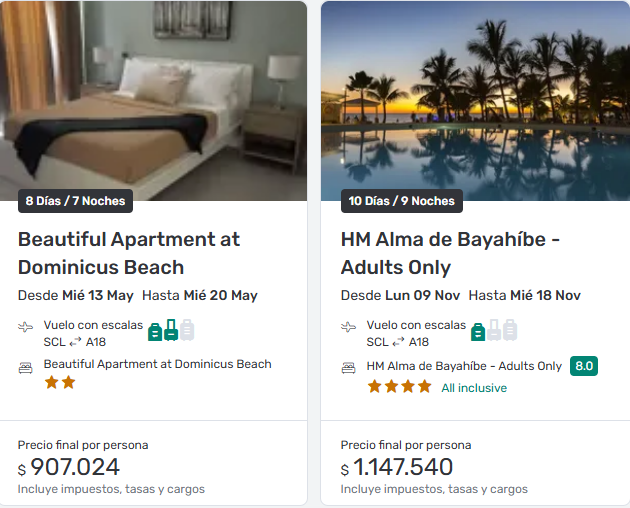Image resolution: width=630 pixels, height=508 pixels.
Task: Click the bed icon for Beautiful Apartment
Action: 26,367
